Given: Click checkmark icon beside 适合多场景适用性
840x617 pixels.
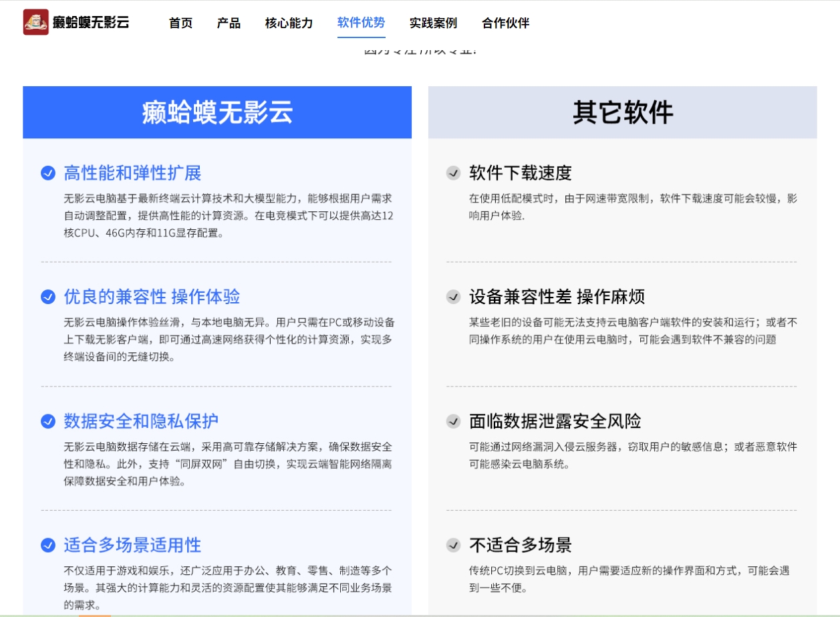Looking at the screenshot, I should pos(48,545).
